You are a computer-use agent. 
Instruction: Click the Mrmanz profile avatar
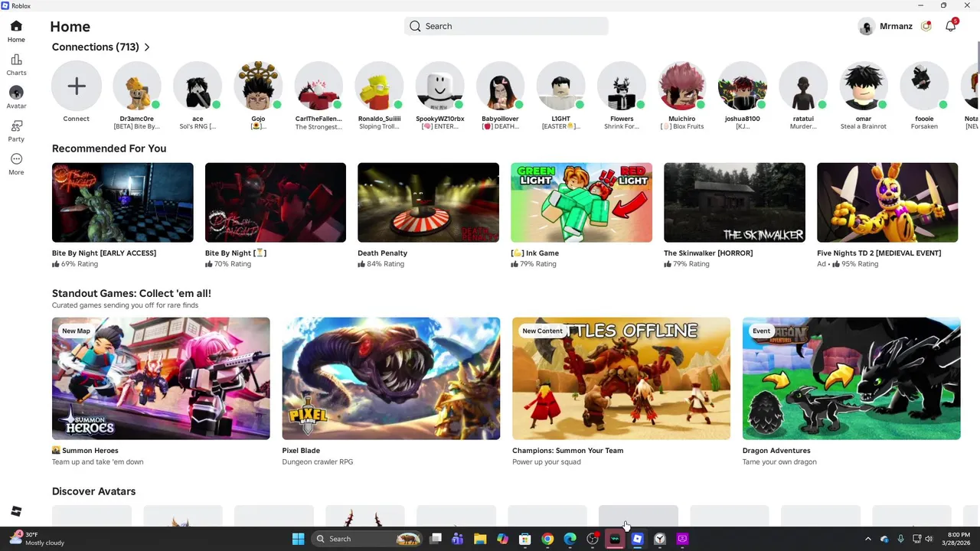pos(866,27)
